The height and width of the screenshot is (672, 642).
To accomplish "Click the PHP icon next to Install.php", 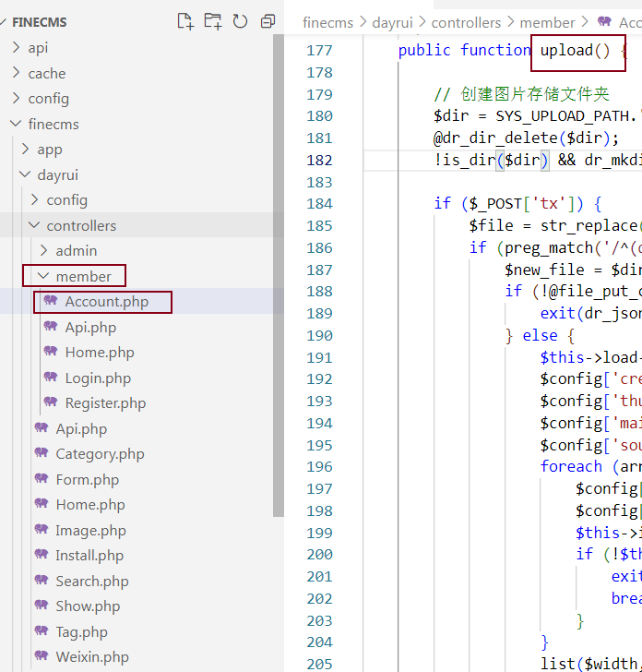I will coord(41,555).
